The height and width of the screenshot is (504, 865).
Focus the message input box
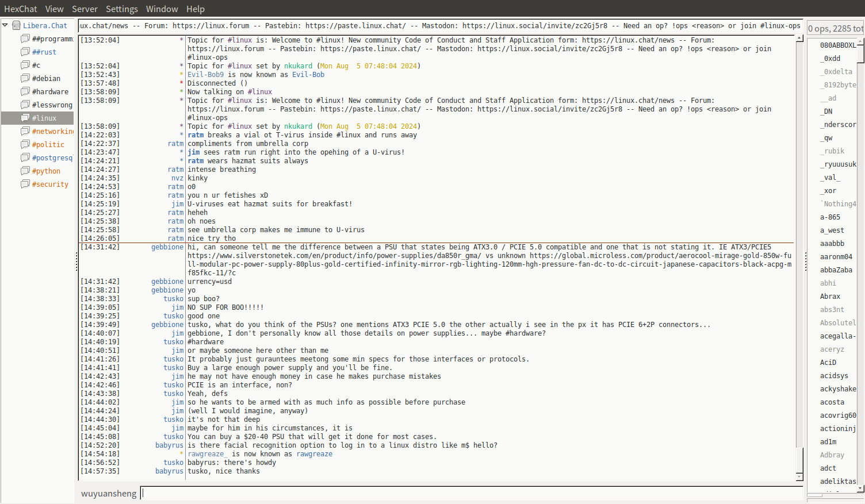pyautogui.click(x=470, y=493)
